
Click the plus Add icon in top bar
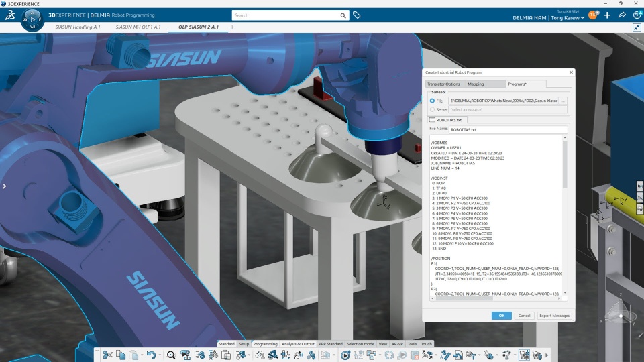click(607, 15)
